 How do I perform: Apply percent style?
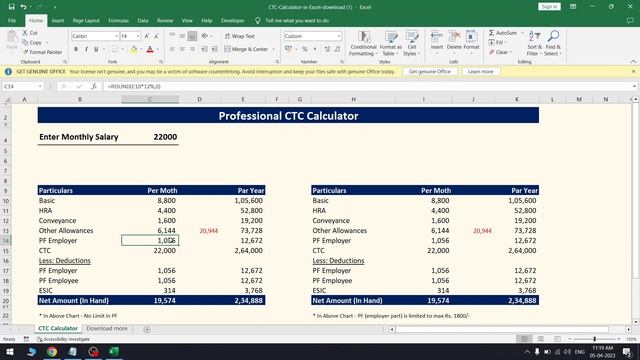pos(304,49)
